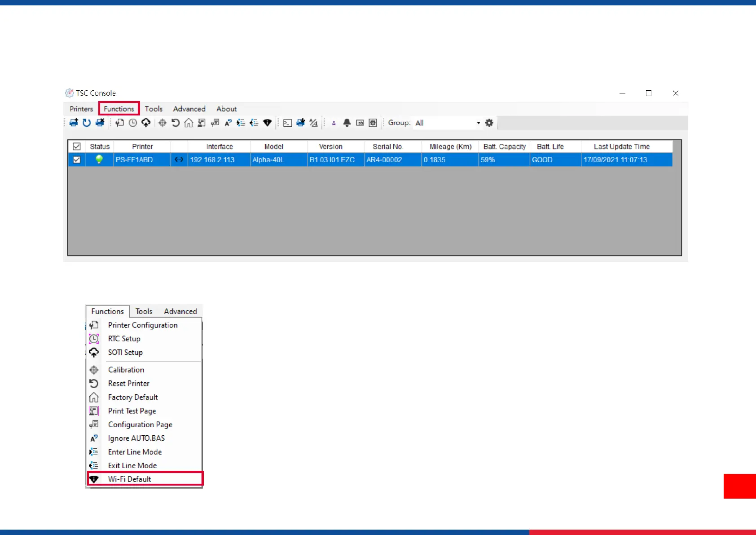
Task: Click the blue Refresh toolbar icon
Action: (x=87, y=123)
